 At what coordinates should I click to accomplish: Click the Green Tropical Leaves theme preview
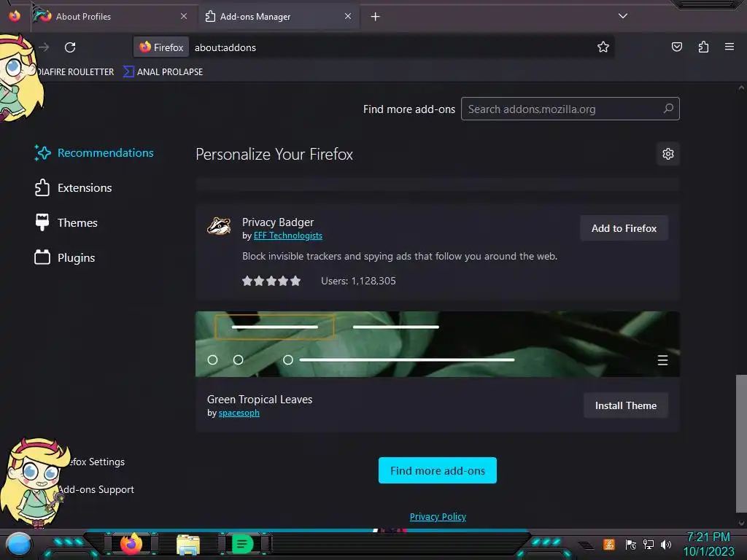pos(438,344)
